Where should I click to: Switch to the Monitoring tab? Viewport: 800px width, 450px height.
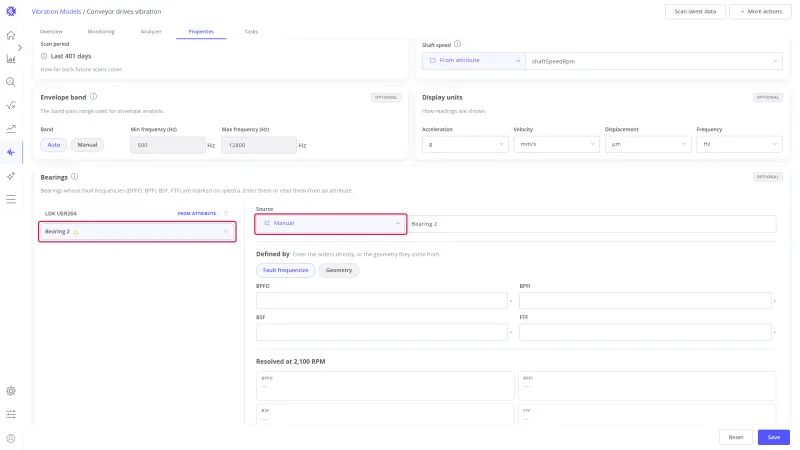pos(101,32)
